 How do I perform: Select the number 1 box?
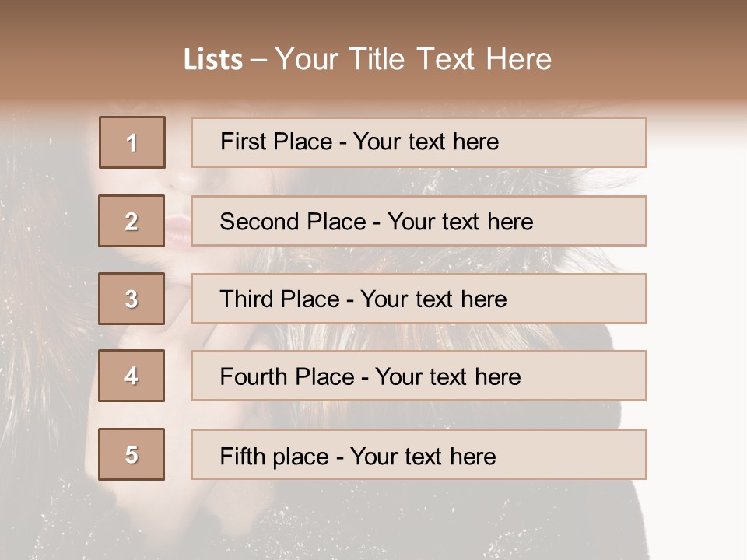(132, 142)
